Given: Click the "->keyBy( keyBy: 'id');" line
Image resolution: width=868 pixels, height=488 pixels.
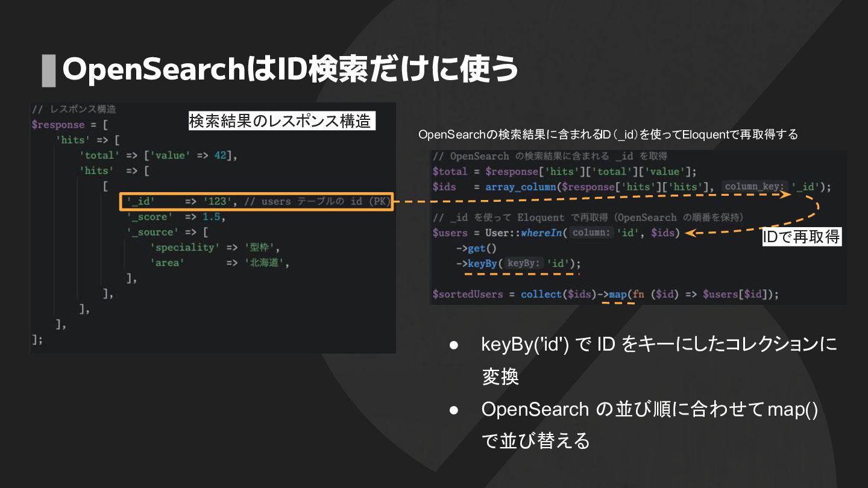Looking at the screenshot, I should pyautogui.click(x=518, y=263).
